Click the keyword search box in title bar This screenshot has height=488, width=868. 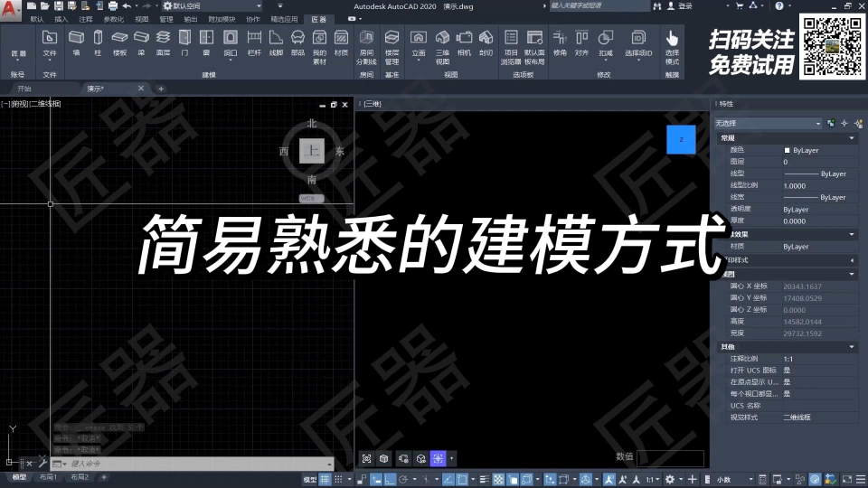(599, 5)
